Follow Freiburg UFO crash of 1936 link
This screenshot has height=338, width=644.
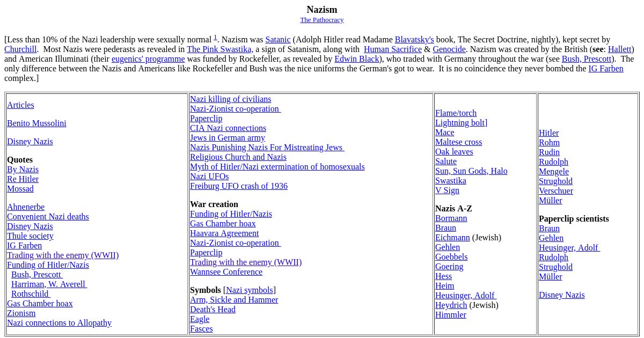[239, 186]
